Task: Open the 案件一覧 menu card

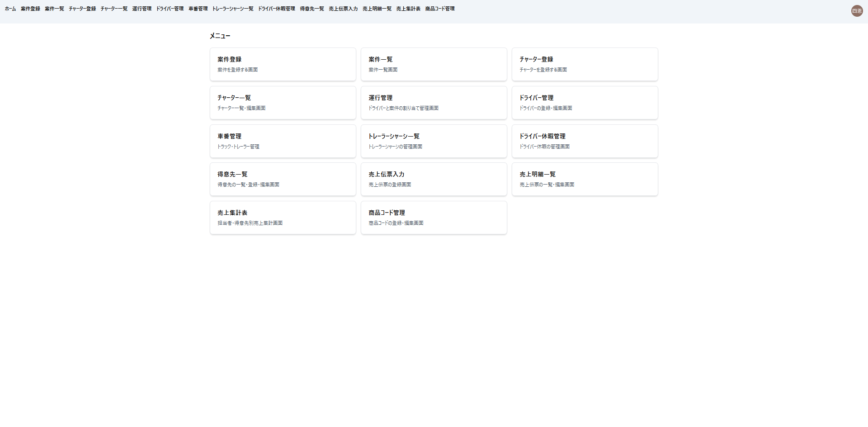Action: tap(434, 64)
